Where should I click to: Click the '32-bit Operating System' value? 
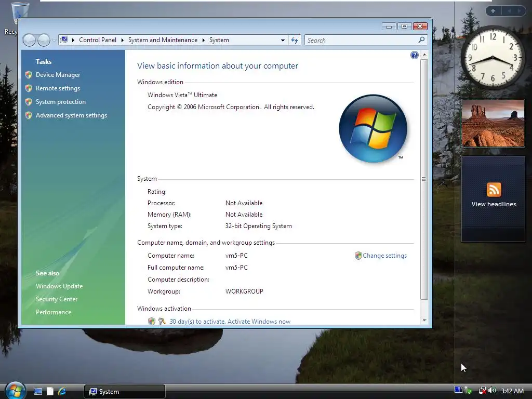tap(259, 226)
